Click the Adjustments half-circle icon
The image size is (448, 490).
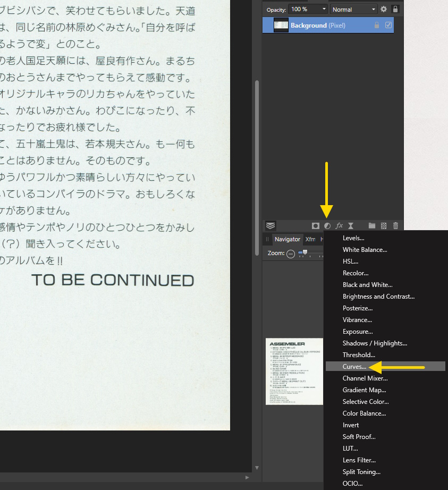[327, 226]
